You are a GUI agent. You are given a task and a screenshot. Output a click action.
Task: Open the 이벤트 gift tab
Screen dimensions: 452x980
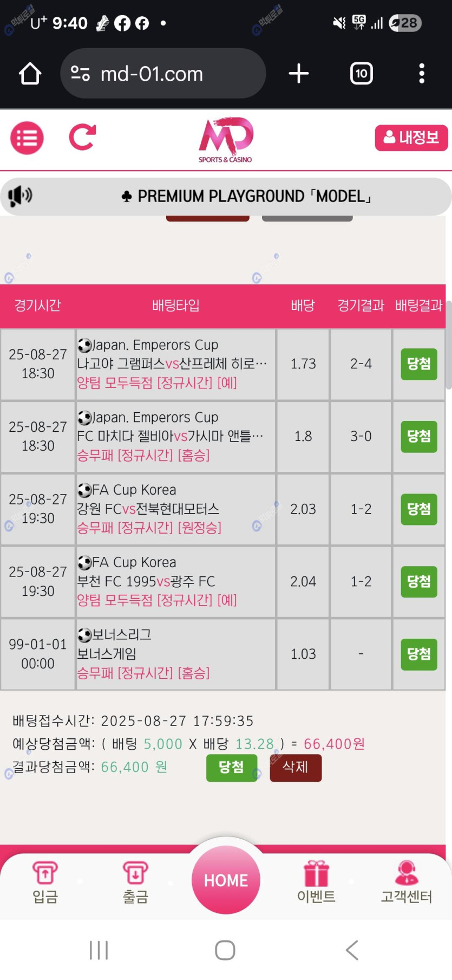pos(316,882)
